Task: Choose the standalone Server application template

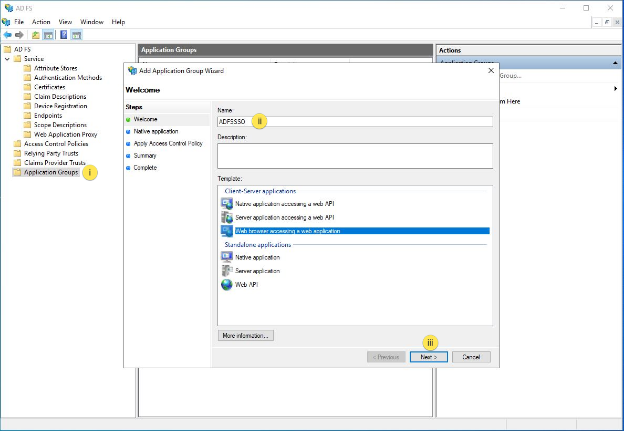Action: (x=257, y=270)
